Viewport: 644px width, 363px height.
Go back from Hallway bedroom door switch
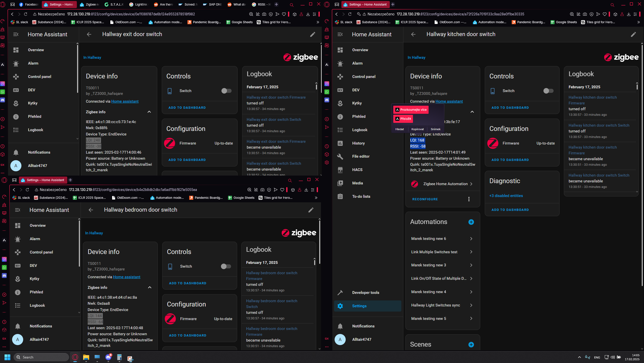coord(91,210)
